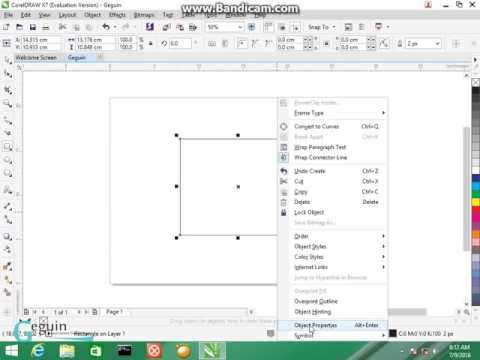The width and height of the screenshot is (480, 360).
Task: Select the Zoom tool in toolbox
Action: pyautogui.click(x=7, y=104)
